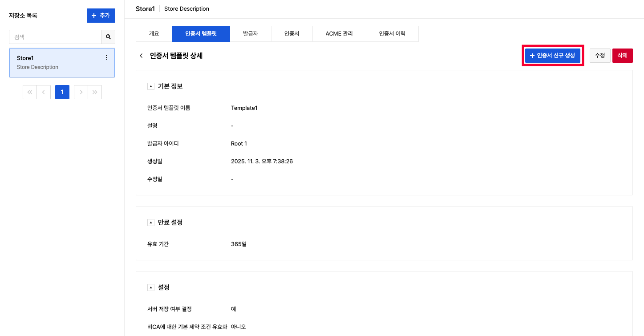Open Store1 three-dot options menu

(106, 58)
